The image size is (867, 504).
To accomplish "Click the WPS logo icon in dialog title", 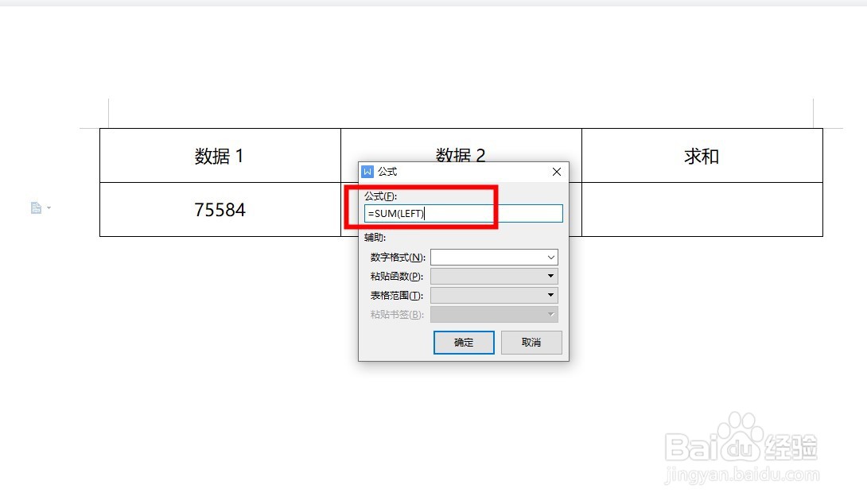I will pos(367,172).
